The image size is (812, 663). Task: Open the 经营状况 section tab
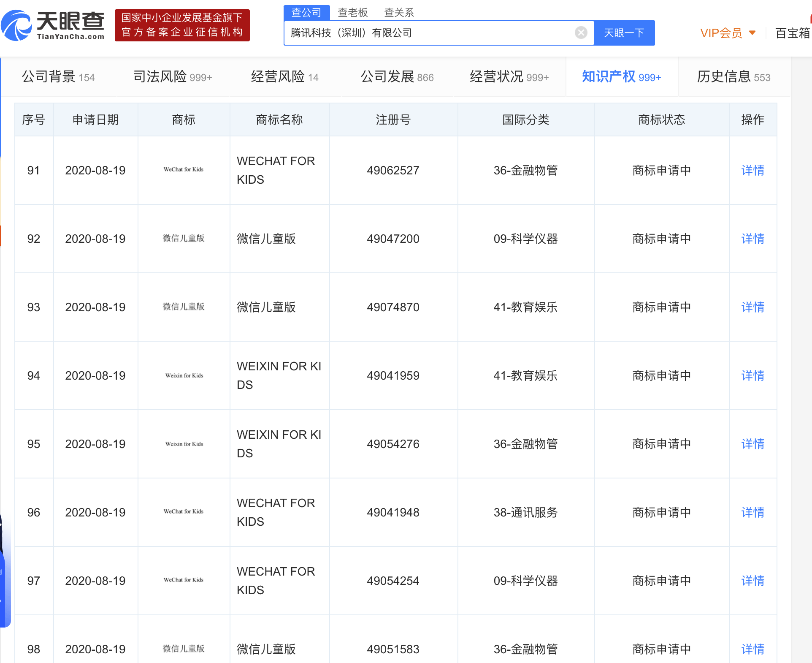509,77
